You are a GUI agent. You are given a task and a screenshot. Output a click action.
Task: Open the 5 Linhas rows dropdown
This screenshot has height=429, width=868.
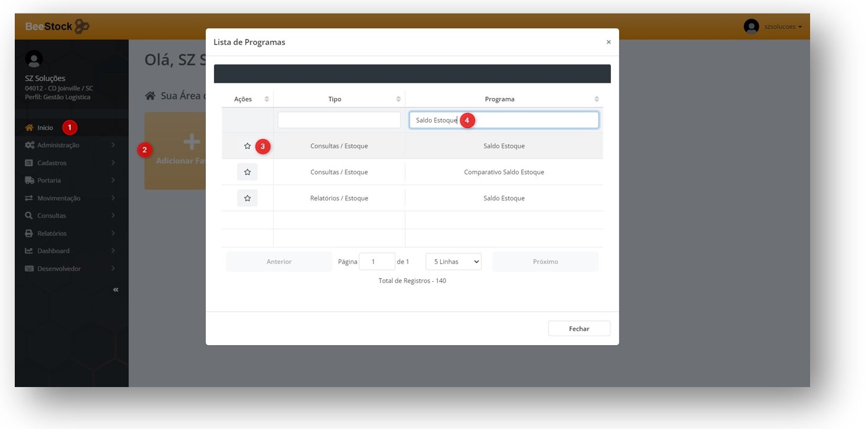point(453,262)
